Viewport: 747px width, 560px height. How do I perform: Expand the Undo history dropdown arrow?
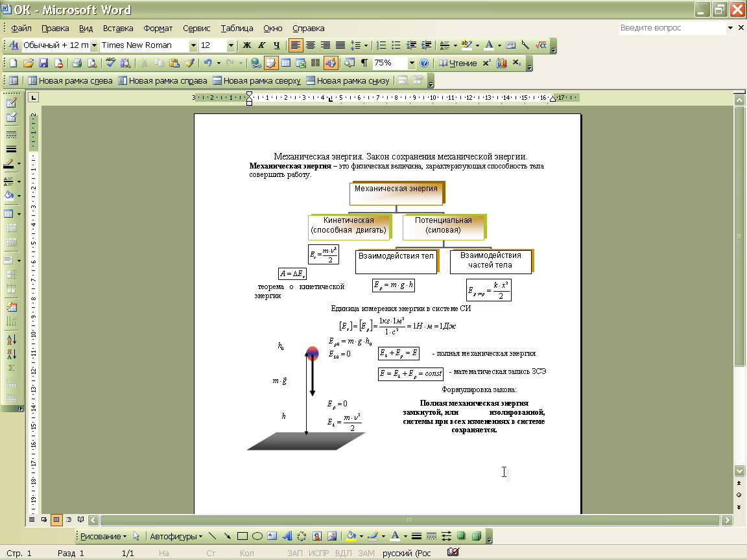219,63
